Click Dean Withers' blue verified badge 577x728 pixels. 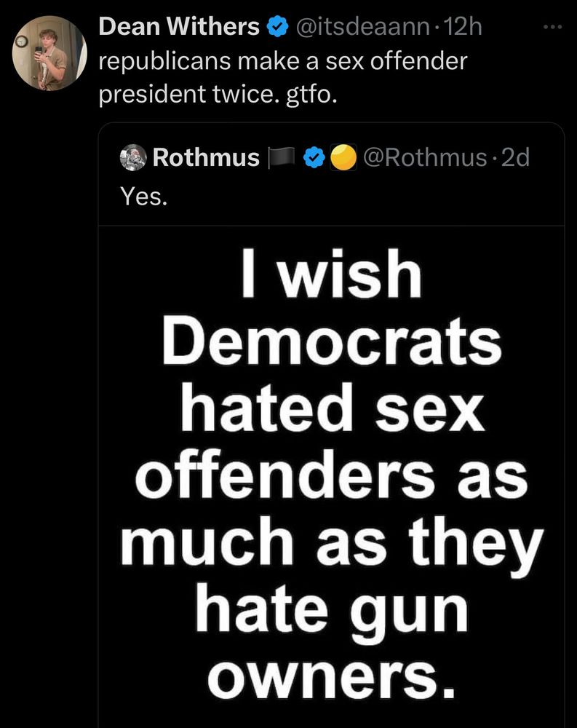(277, 27)
